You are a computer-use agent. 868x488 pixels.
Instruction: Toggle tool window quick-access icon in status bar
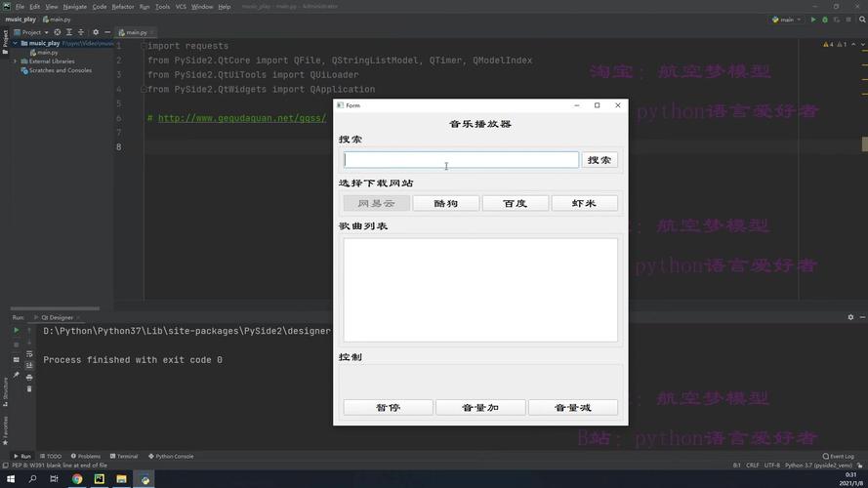(x=5, y=466)
